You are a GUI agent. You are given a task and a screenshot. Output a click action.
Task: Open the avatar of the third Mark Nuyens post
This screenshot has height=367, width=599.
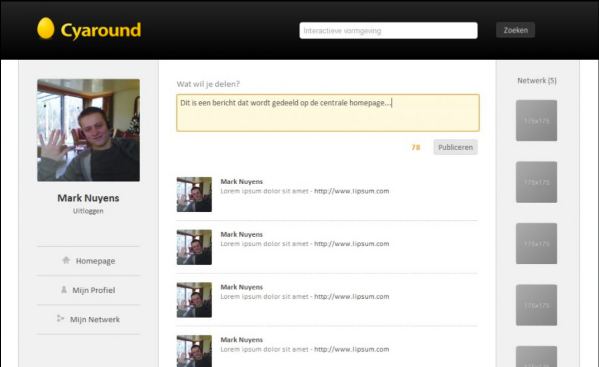coord(194,300)
